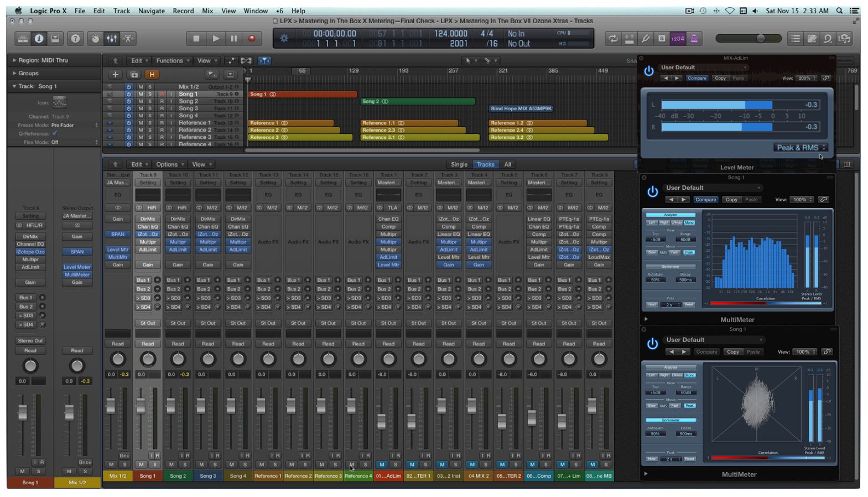The height and width of the screenshot is (497, 868).
Task: Open the tracks area Functions menu
Action: coord(172,61)
